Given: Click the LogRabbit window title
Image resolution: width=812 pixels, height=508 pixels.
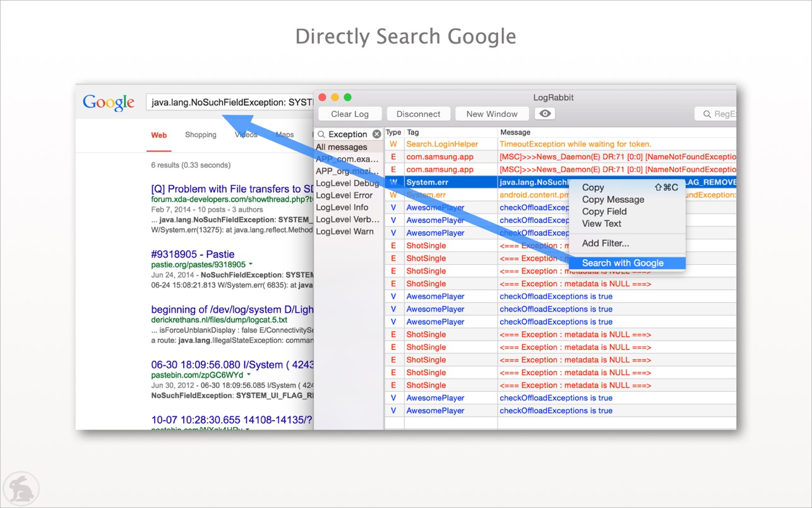Looking at the screenshot, I should pos(553,97).
